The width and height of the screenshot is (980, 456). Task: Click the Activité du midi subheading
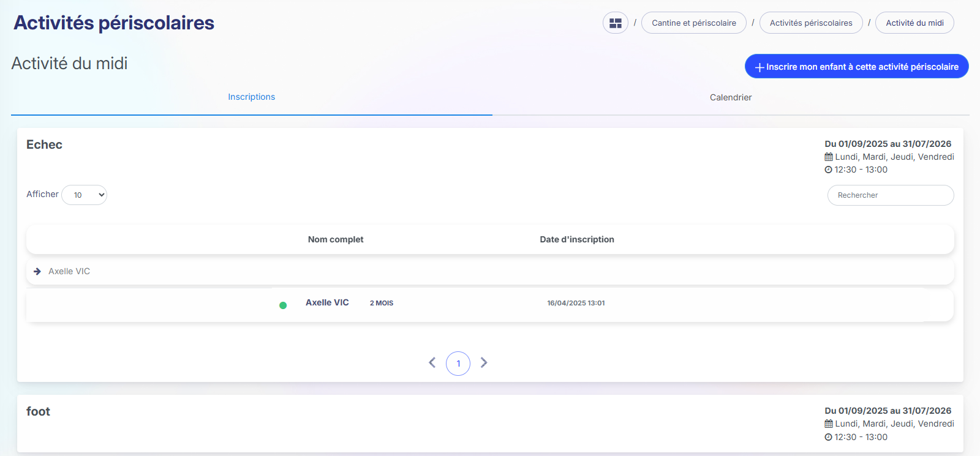point(69,64)
